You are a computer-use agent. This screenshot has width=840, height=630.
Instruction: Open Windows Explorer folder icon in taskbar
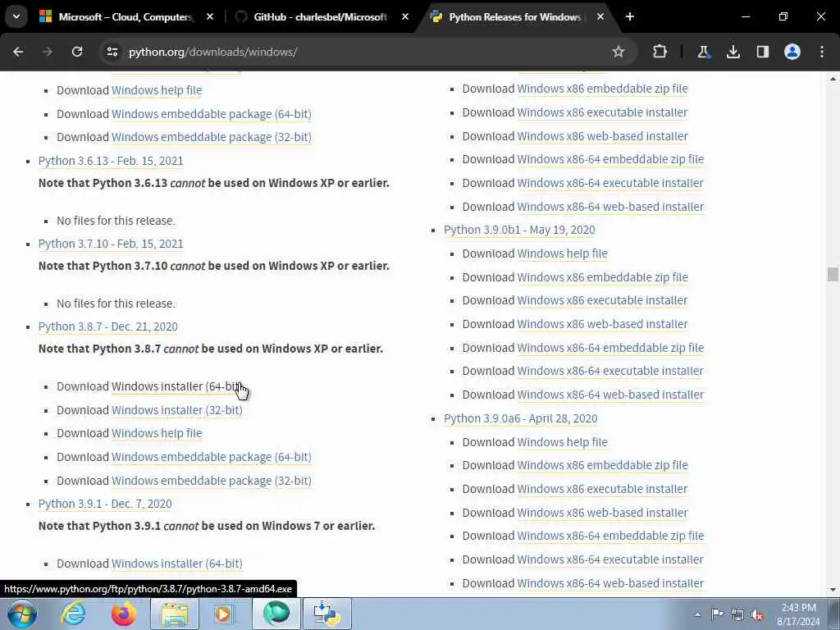(175, 614)
